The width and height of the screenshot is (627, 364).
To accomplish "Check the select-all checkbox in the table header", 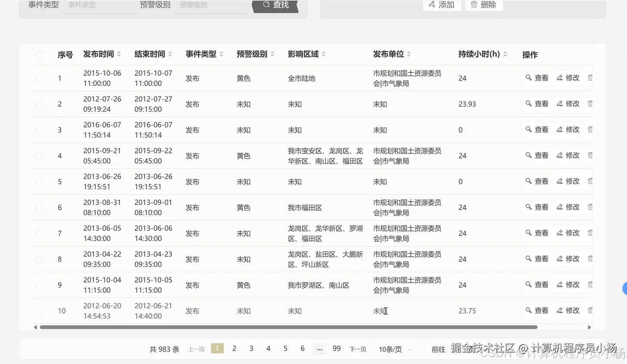I will coord(39,55).
